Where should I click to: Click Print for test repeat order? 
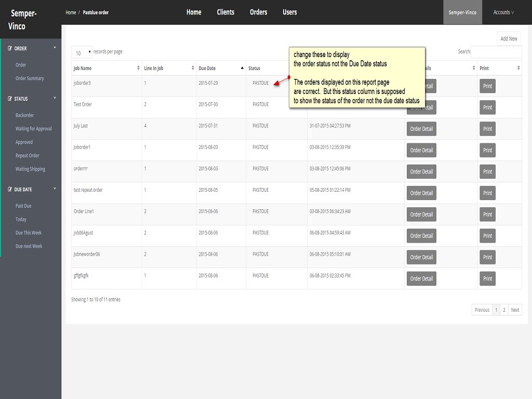coord(487,193)
